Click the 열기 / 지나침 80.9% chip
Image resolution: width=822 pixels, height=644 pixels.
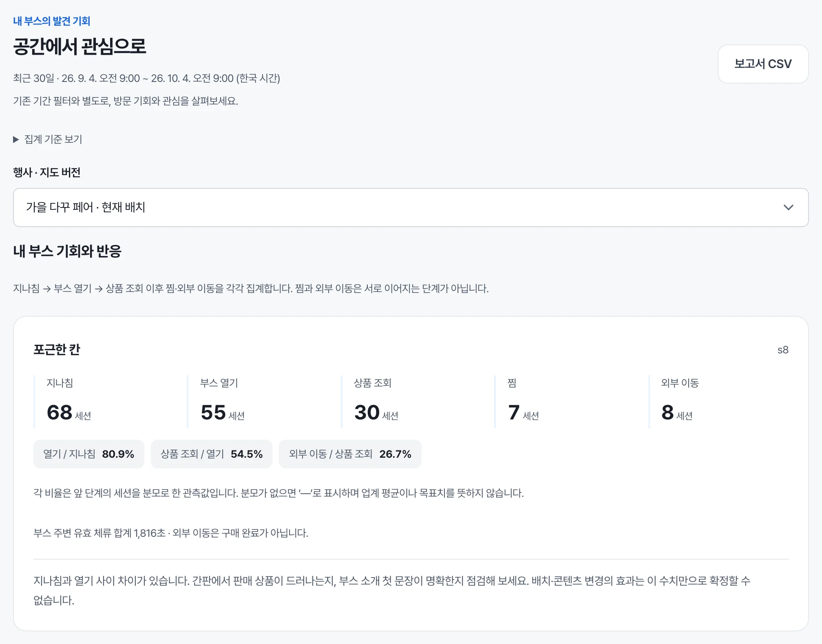[x=89, y=454]
